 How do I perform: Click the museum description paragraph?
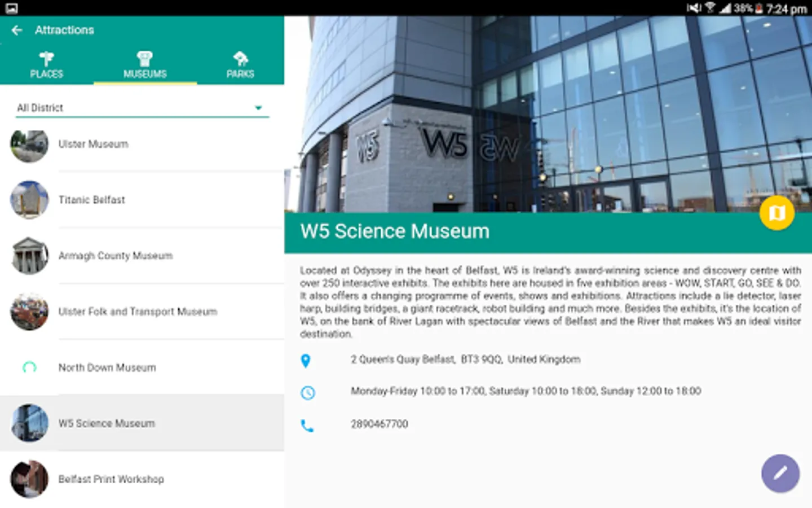pos(550,302)
